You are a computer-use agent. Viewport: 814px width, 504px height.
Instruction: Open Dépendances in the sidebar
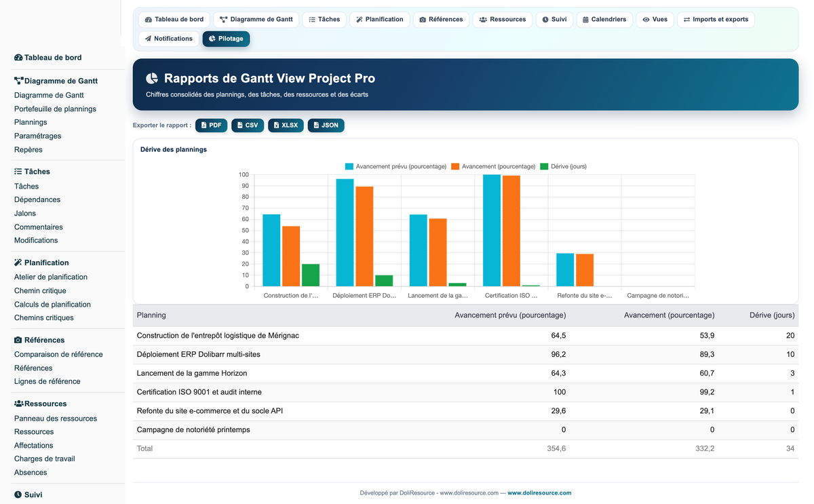[37, 199]
